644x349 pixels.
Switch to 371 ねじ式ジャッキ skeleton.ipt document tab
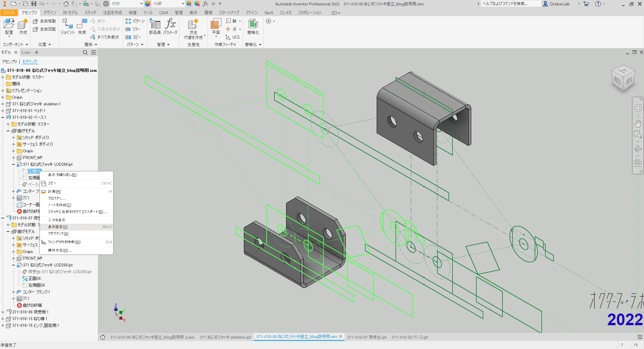click(225, 337)
